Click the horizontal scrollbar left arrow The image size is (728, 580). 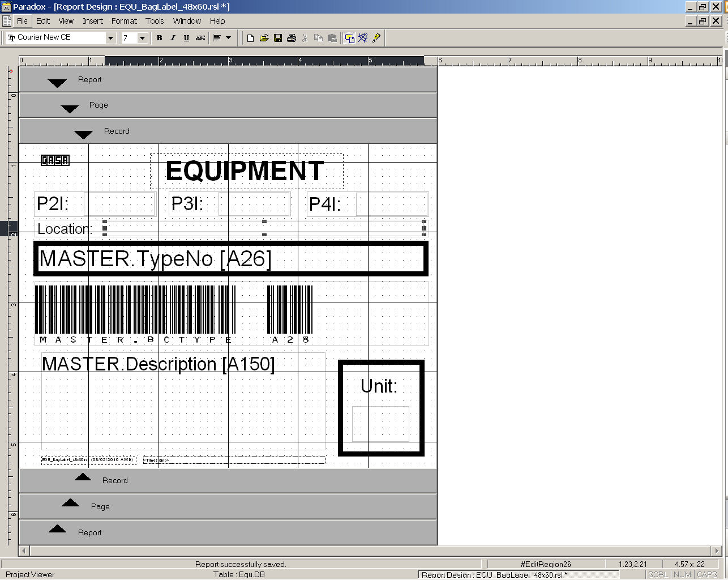point(24,551)
